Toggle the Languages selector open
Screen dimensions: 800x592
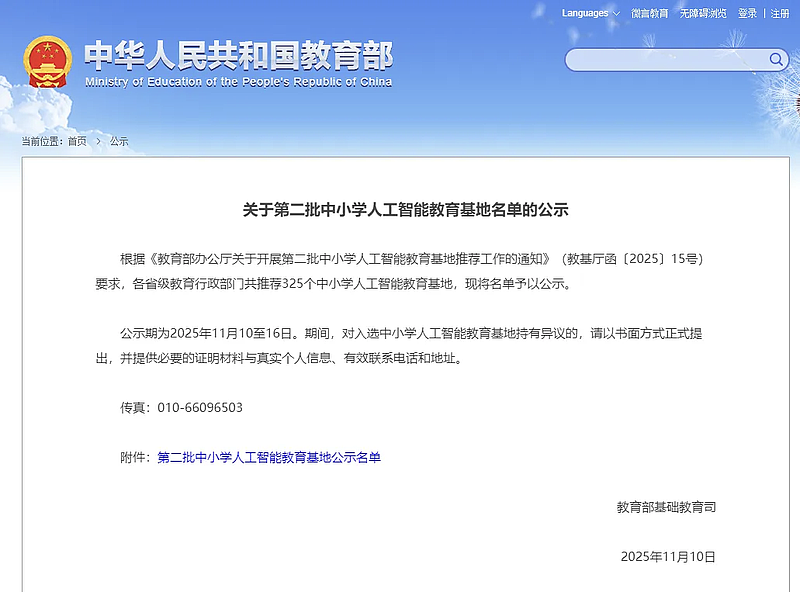(585, 14)
